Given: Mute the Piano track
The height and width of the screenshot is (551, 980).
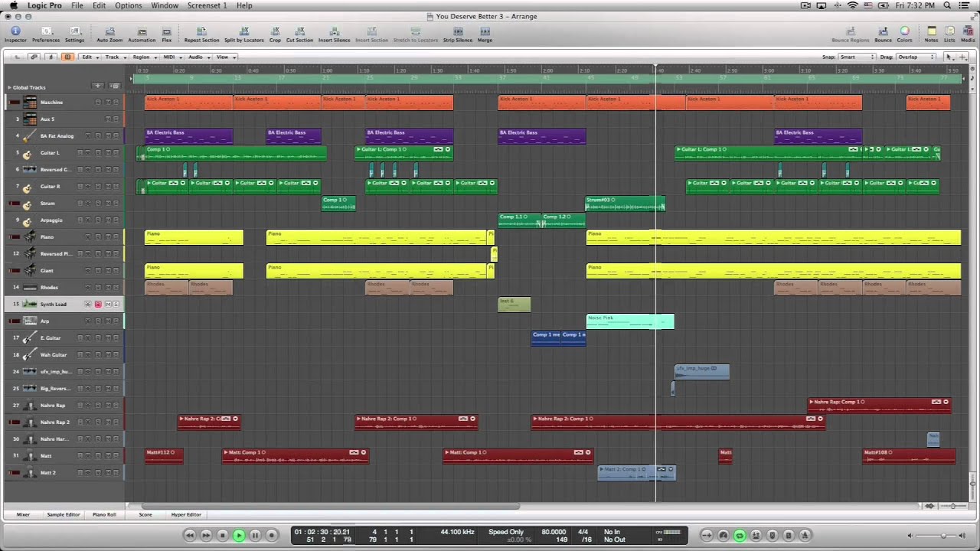Looking at the screenshot, I should [107, 236].
